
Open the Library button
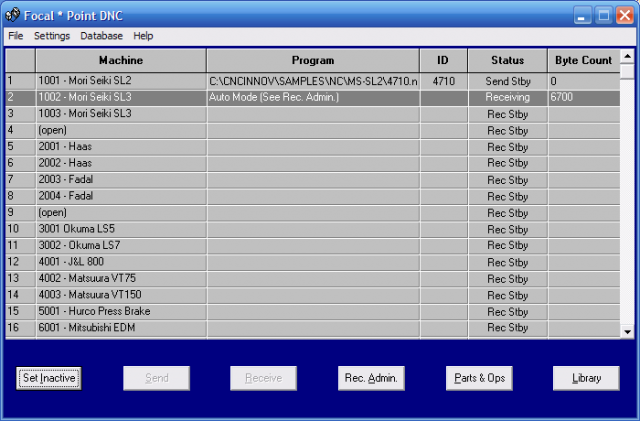click(x=586, y=378)
